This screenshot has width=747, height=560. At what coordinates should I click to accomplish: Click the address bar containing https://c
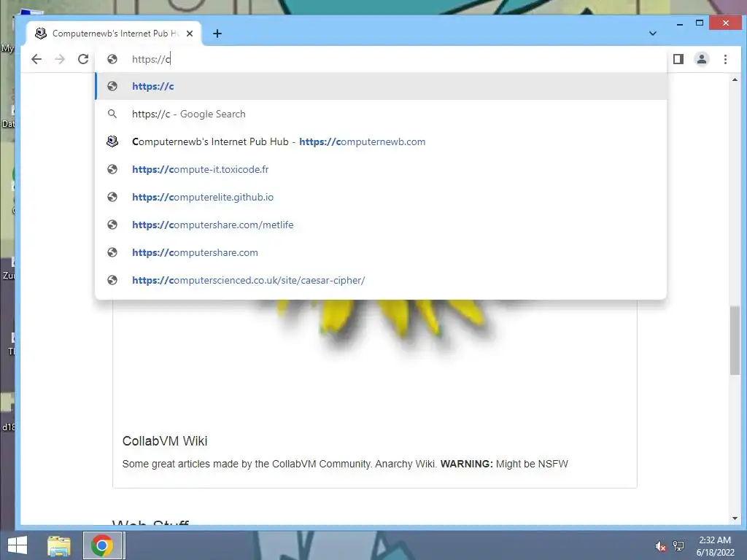coord(381,59)
